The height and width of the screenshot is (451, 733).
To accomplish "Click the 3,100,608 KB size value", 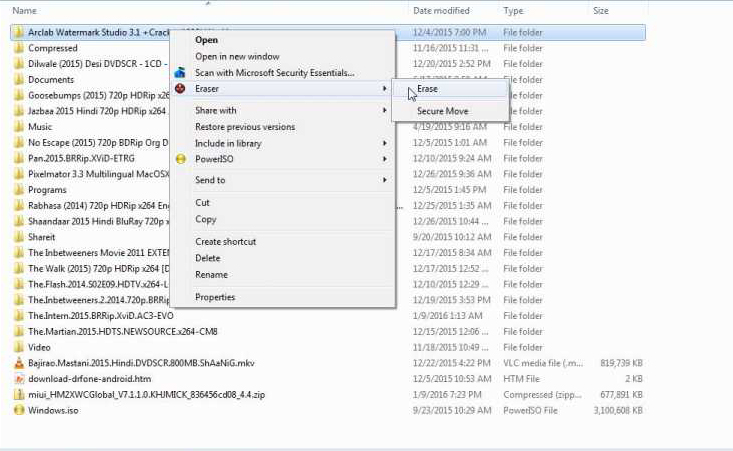I will coord(618,410).
